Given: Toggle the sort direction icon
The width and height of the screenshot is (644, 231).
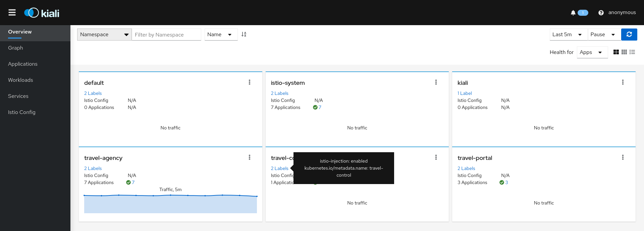Looking at the screenshot, I should [x=244, y=34].
